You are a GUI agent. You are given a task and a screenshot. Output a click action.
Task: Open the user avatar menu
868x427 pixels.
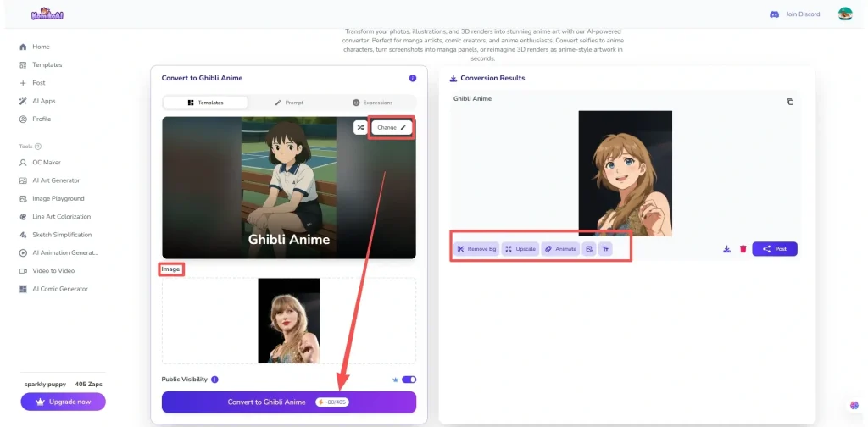(845, 14)
